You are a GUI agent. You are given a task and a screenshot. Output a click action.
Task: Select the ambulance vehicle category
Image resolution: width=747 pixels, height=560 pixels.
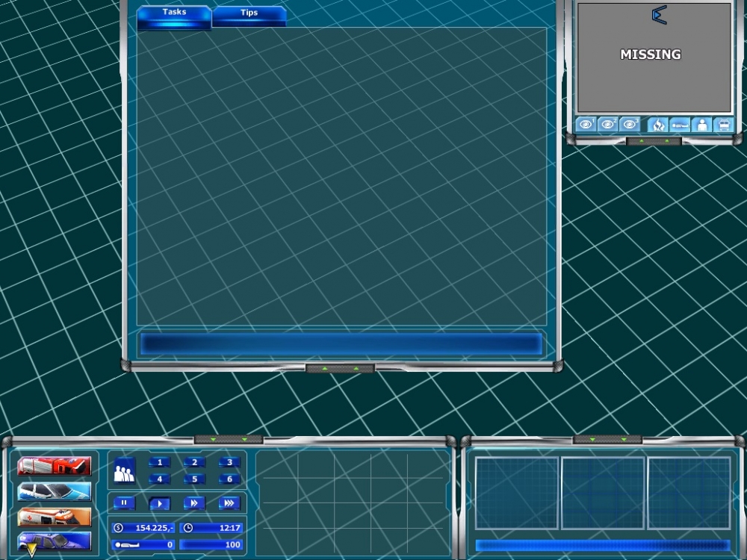click(54, 516)
